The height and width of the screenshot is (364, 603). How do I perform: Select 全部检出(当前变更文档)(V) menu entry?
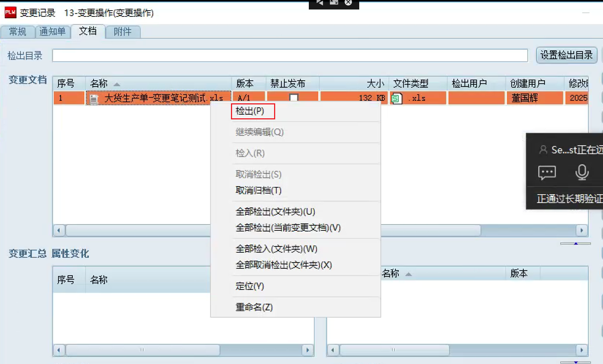click(295, 228)
